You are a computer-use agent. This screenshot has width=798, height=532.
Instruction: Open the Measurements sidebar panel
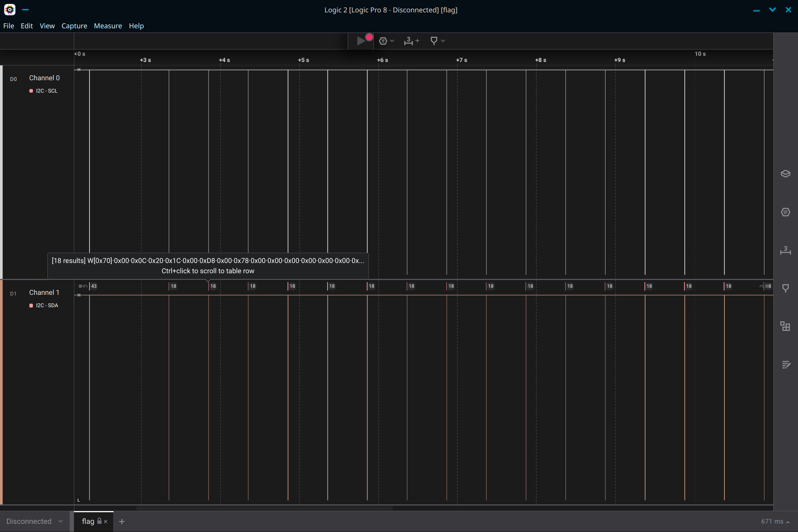[x=785, y=250]
